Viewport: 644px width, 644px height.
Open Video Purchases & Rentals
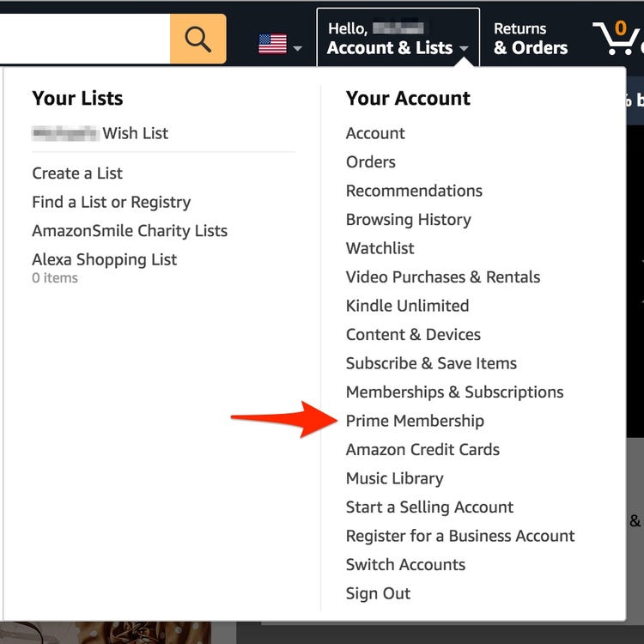click(x=443, y=277)
